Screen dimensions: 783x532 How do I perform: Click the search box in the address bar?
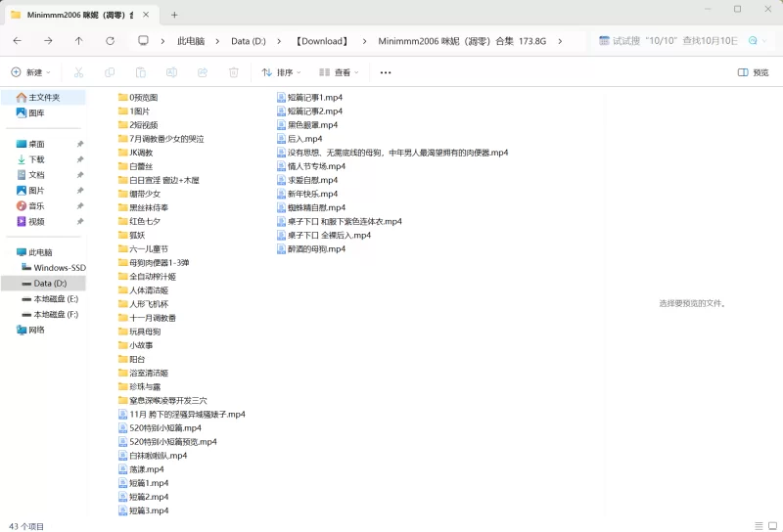pyautogui.click(x=666, y=41)
